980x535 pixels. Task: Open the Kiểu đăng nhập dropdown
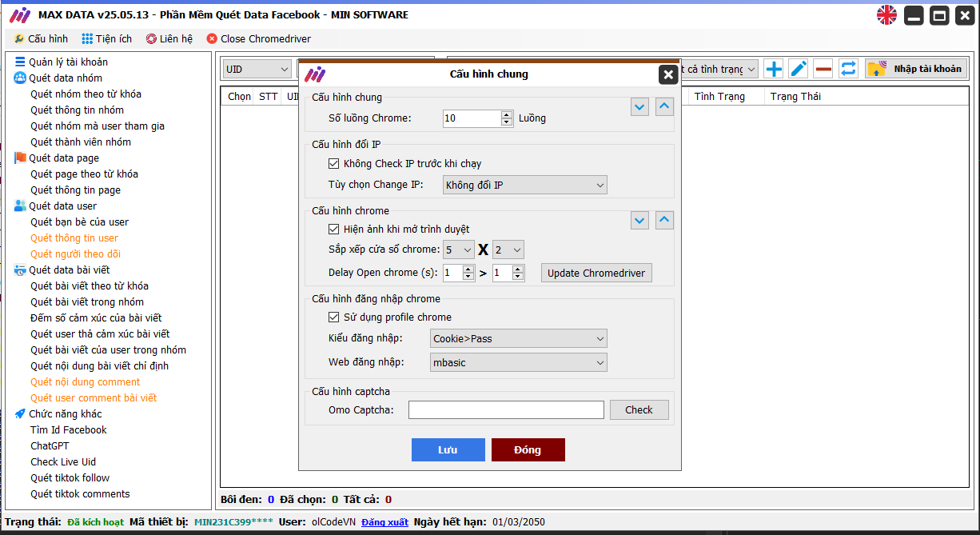pos(518,339)
